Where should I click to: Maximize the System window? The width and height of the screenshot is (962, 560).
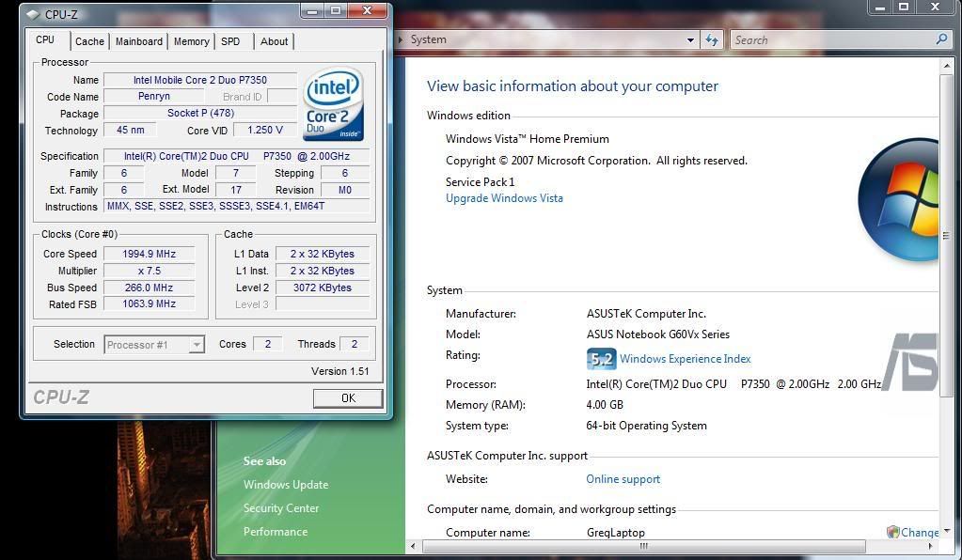(904, 8)
